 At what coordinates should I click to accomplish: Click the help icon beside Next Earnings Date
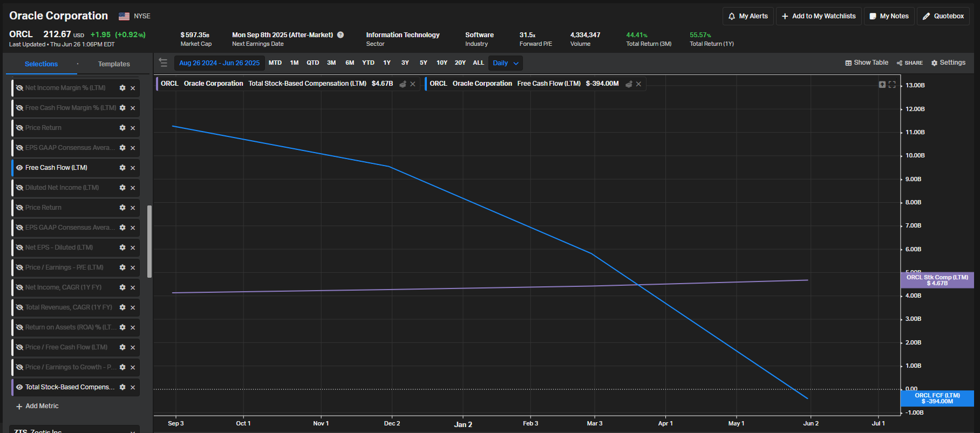pyautogui.click(x=341, y=35)
